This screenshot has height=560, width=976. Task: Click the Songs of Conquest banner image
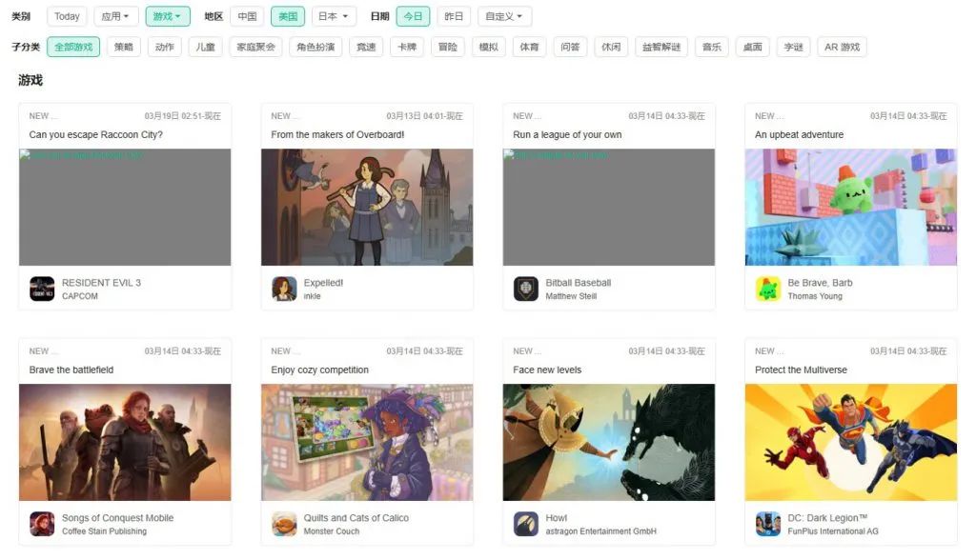pos(125,443)
